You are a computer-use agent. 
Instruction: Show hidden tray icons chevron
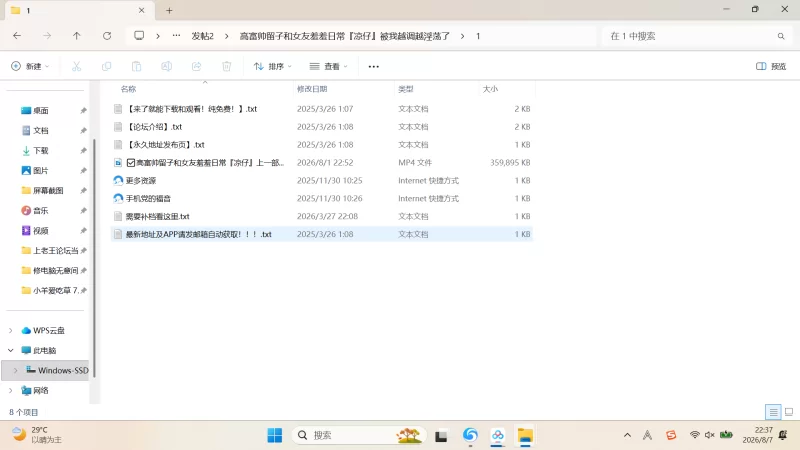pyautogui.click(x=628, y=435)
